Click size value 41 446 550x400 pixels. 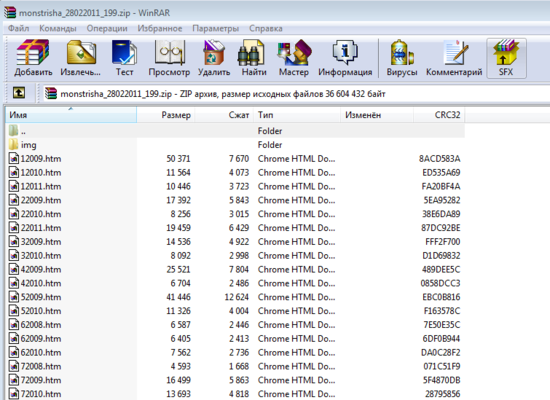[x=179, y=297]
